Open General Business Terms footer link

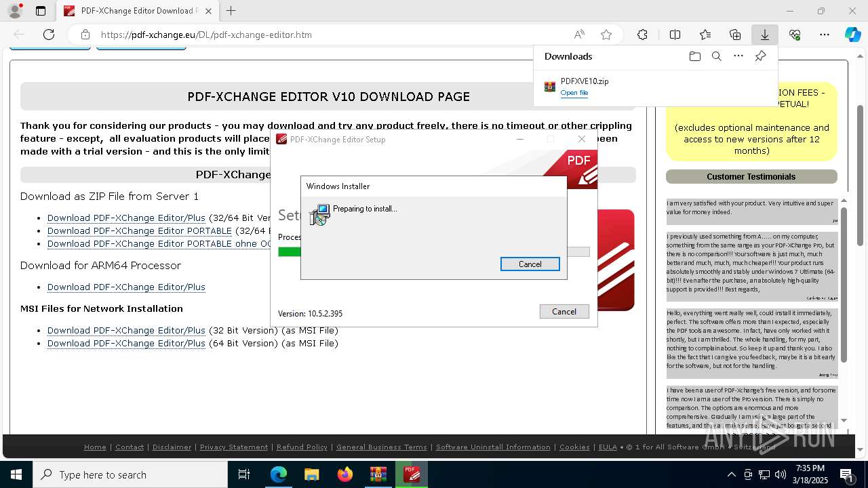[x=382, y=447]
